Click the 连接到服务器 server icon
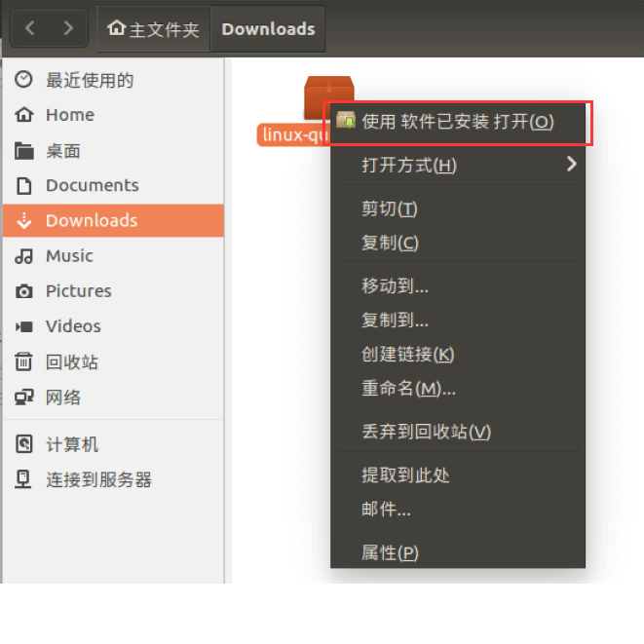This screenshot has width=644, height=644. coord(23,479)
